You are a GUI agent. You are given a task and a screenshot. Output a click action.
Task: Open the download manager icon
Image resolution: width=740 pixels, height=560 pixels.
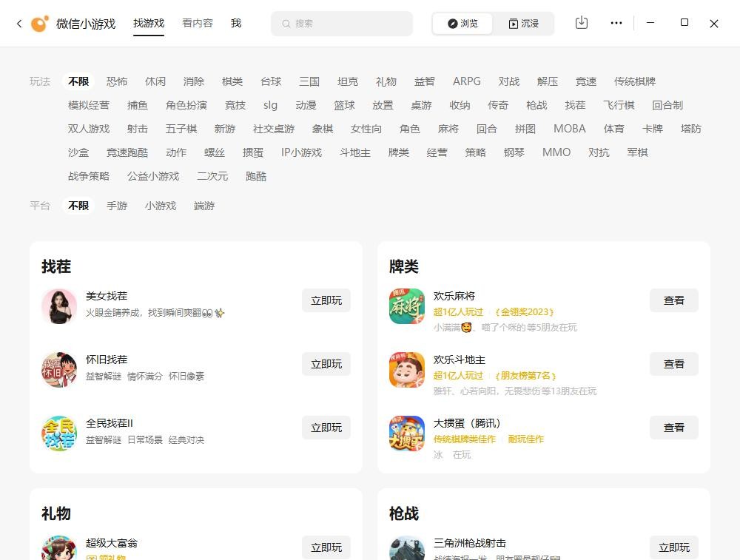click(x=582, y=23)
